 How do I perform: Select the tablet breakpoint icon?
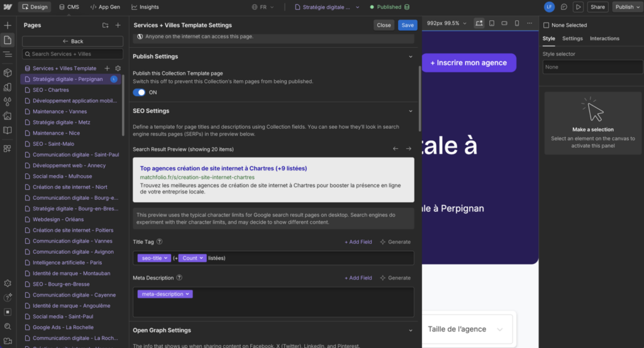pyautogui.click(x=492, y=23)
